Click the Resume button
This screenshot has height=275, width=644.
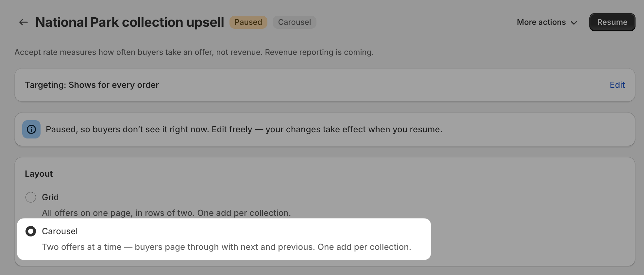tap(612, 22)
